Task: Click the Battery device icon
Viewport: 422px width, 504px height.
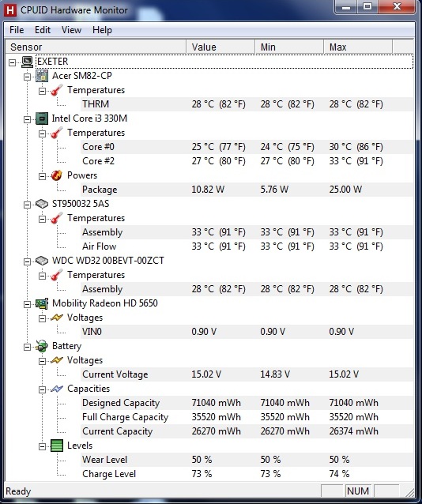Action: click(x=42, y=346)
